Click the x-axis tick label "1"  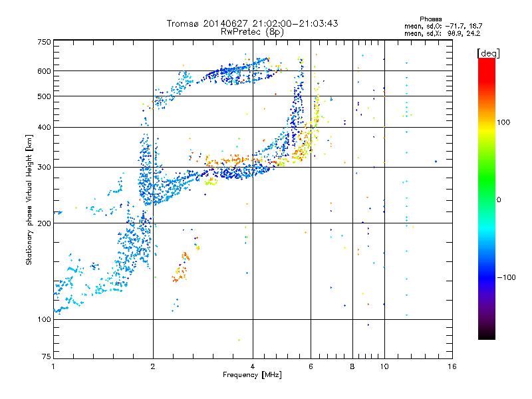(x=53, y=366)
